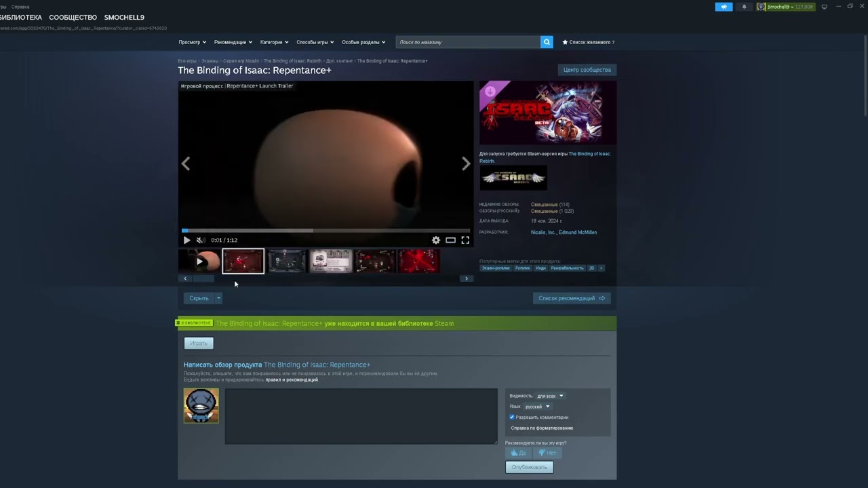
Task: Select the bright red last screenshot thumbnail
Action: coord(419,261)
